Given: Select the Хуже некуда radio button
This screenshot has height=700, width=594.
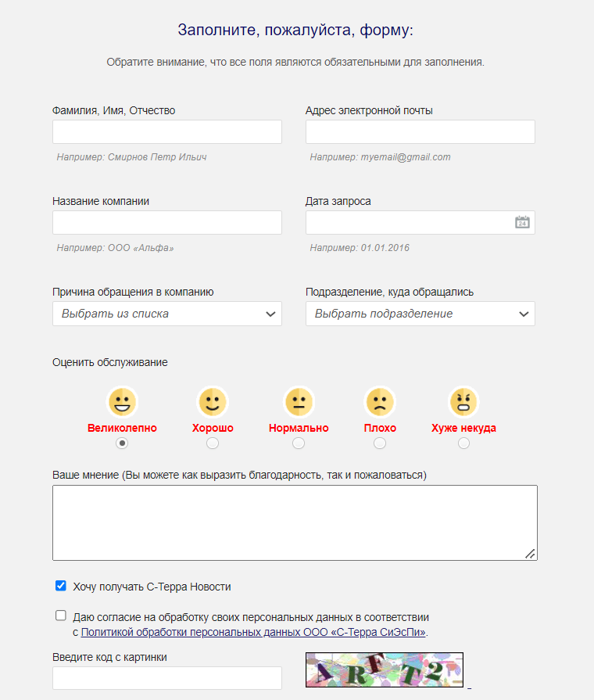Looking at the screenshot, I should pos(463,443).
